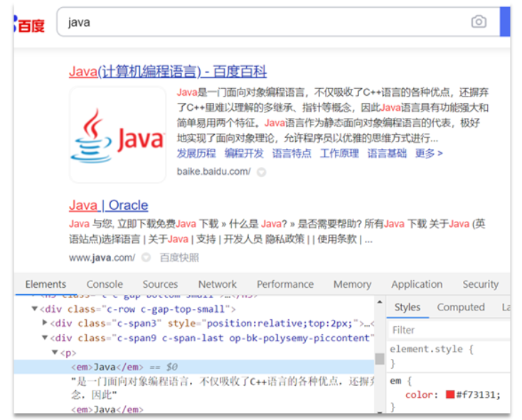Click the element.style rule selector
Viewport: 522px width, 420px height.
click(x=427, y=349)
